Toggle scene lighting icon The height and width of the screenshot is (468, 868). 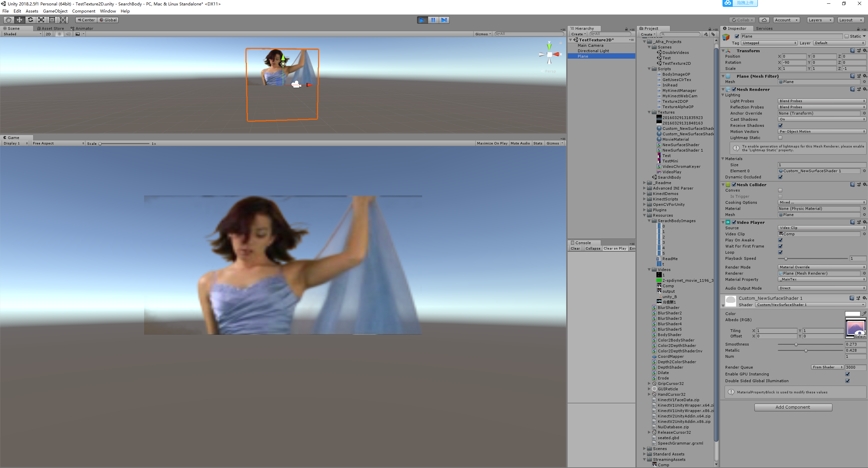click(60, 34)
